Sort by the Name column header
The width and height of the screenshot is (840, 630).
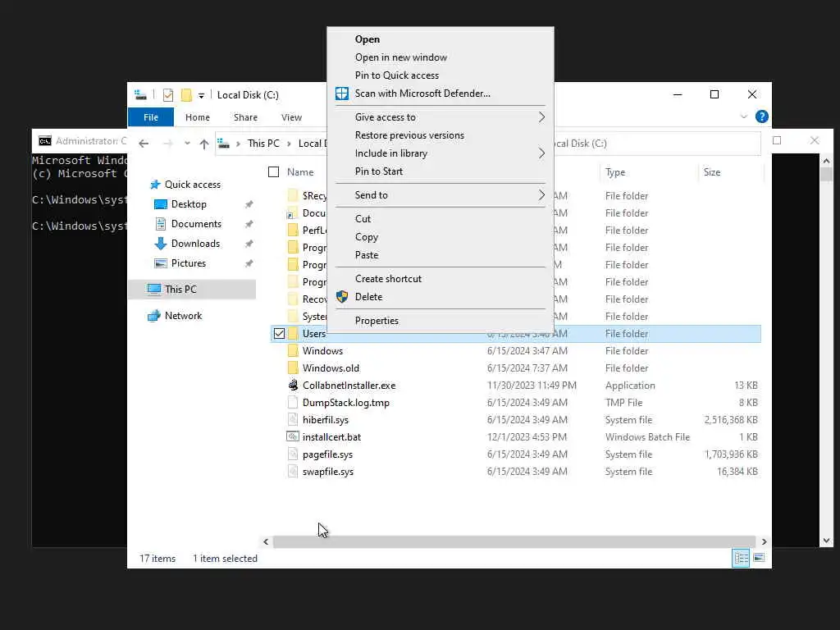coord(300,172)
